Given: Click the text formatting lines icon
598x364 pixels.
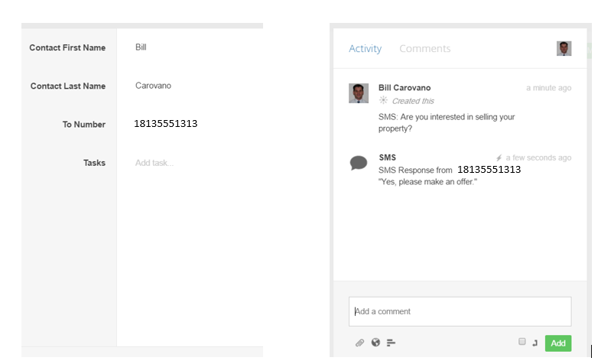Looking at the screenshot, I should tap(391, 343).
